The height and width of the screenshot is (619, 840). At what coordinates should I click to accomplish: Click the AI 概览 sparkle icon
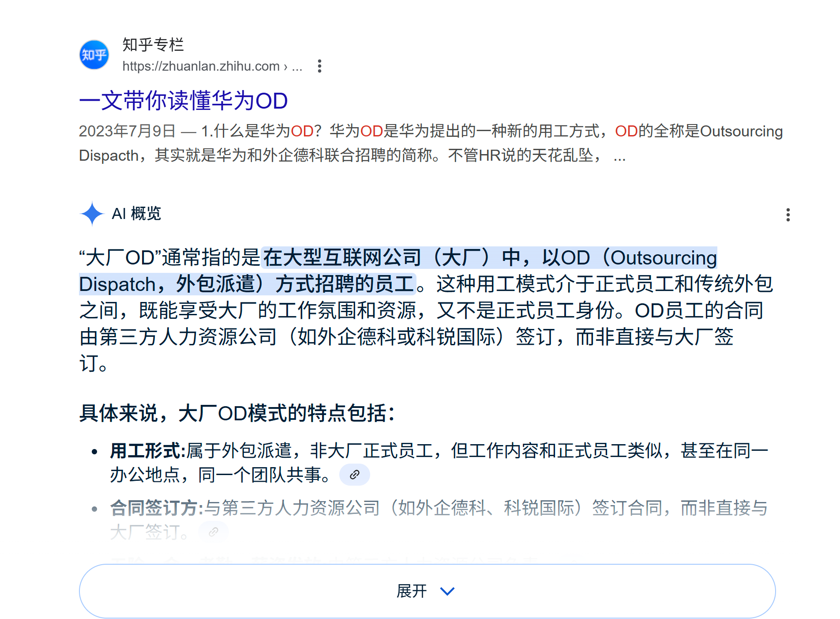click(x=92, y=214)
